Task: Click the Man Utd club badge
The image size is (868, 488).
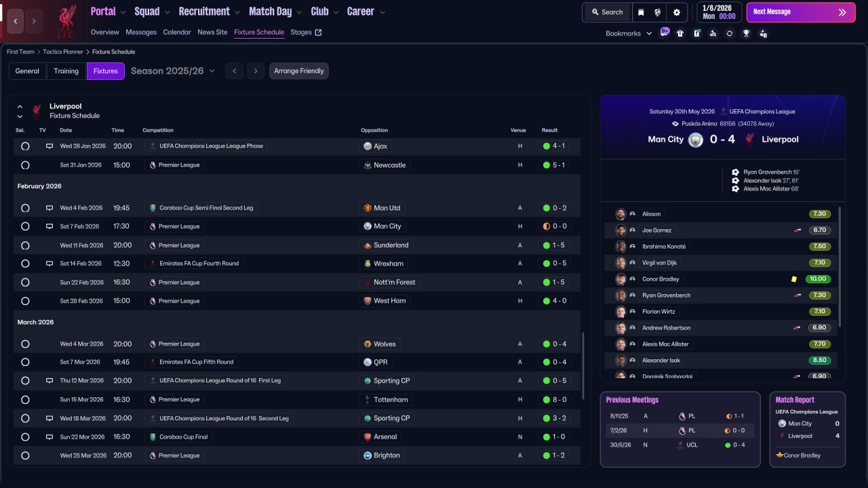Action: tap(368, 208)
